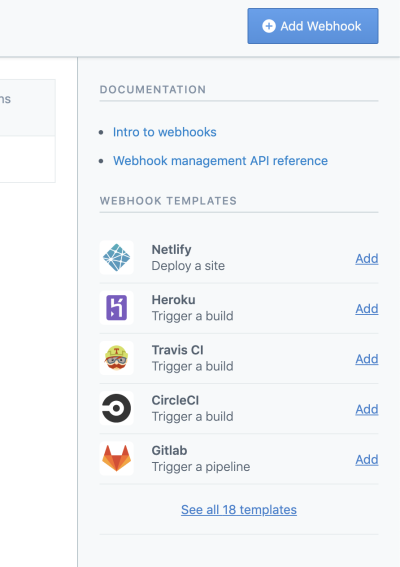Click the CircleCI logo icon

(116, 408)
